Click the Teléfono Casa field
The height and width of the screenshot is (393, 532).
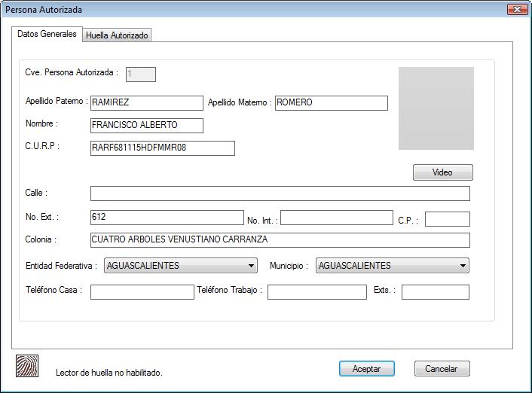point(142,292)
